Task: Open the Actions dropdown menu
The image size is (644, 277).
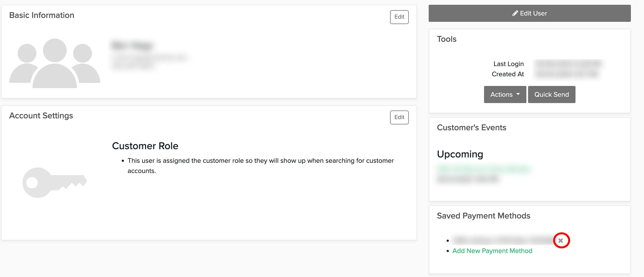Action: point(505,94)
